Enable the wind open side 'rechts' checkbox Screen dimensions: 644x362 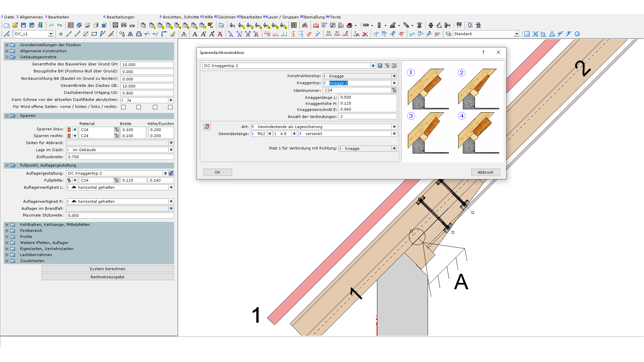[170, 107]
